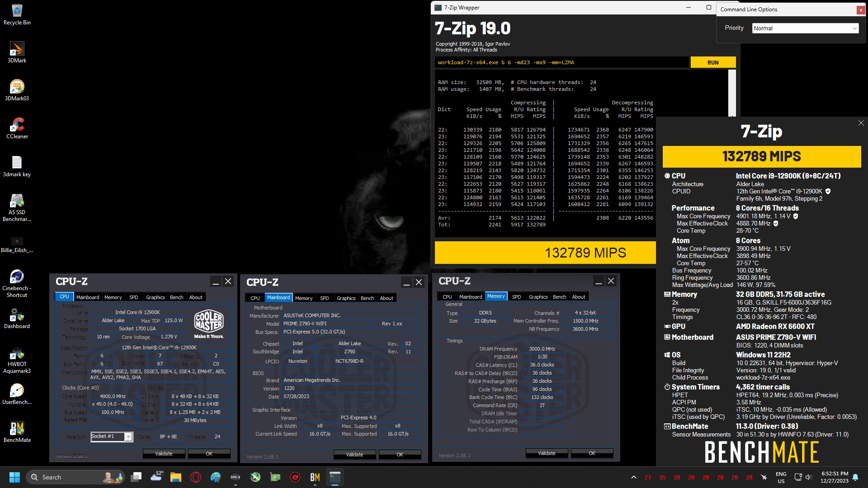The height and width of the screenshot is (488, 868).
Task: Click 'ASUS PRIME Z790-V WIFI' motherboard entry
Action: (776, 337)
